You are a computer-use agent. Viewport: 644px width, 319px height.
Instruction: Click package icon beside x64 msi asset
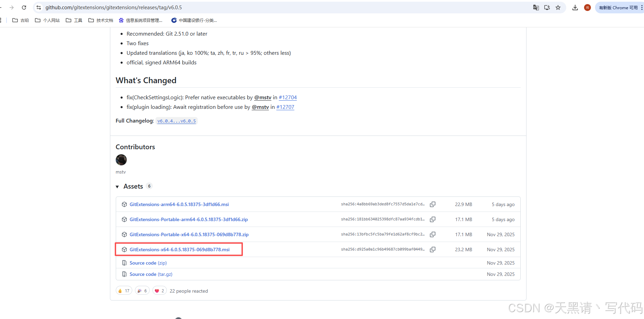tap(124, 250)
